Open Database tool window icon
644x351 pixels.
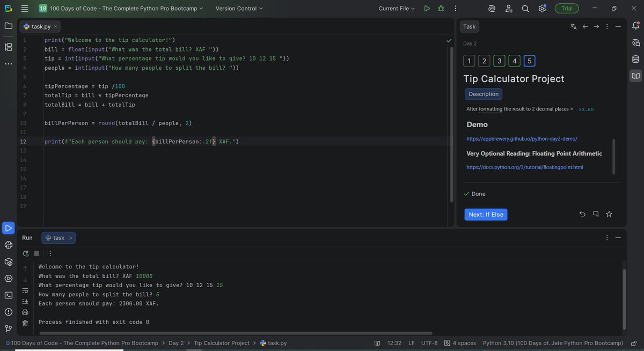pyautogui.click(x=636, y=59)
